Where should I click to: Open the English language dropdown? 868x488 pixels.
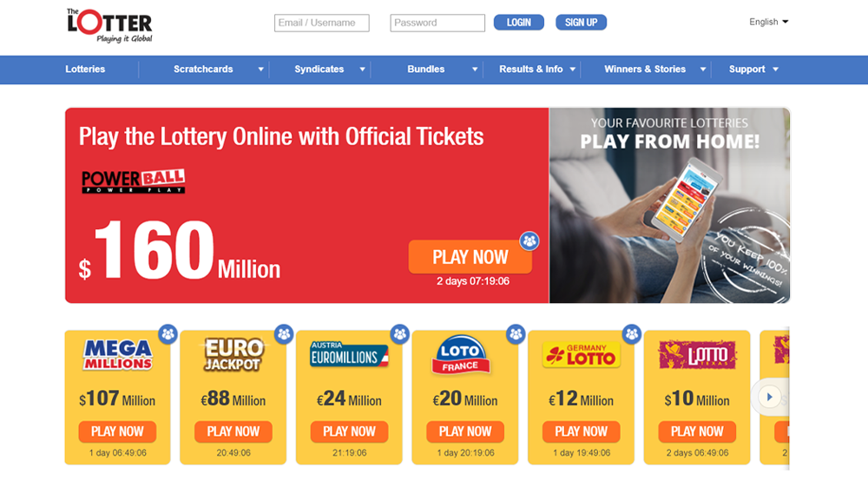pyautogui.click(x=768, y=22)
